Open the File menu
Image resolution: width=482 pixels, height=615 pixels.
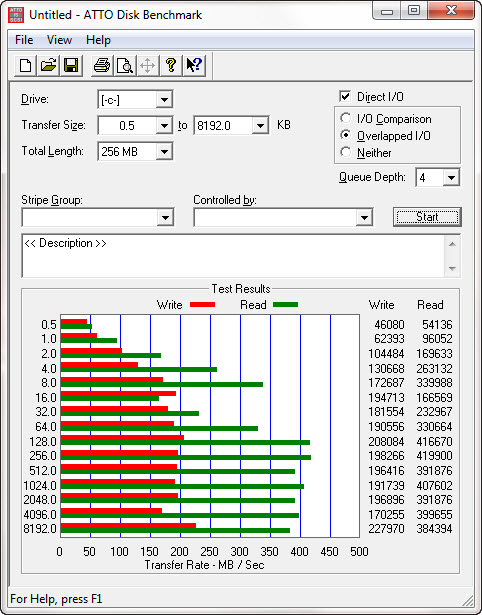pos(24,40)
